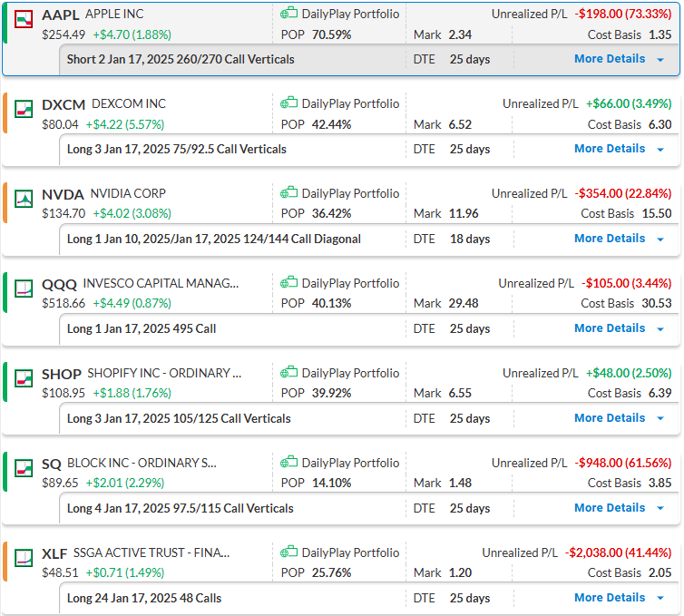
Task: Open the NVDA risk chart icon
Action: click(24, 199)
